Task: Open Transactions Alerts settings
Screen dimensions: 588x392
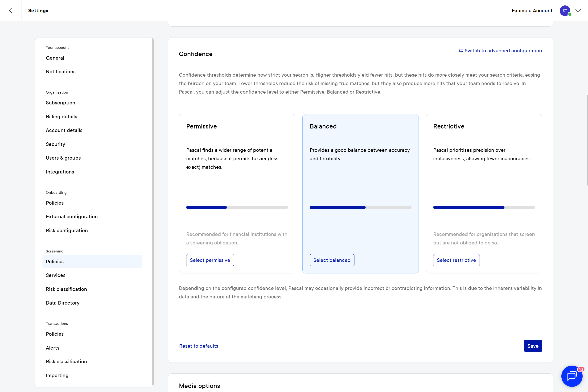Action: [x=53, y=348]
